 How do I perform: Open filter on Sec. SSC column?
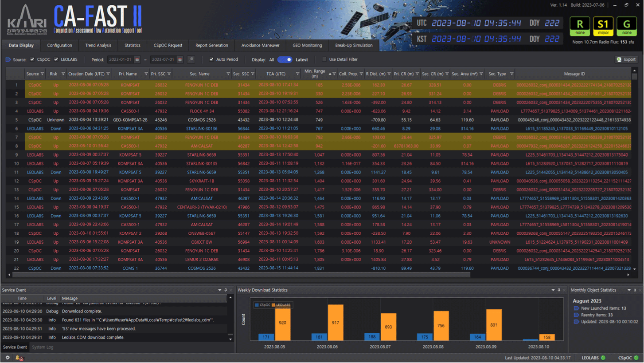253,74
